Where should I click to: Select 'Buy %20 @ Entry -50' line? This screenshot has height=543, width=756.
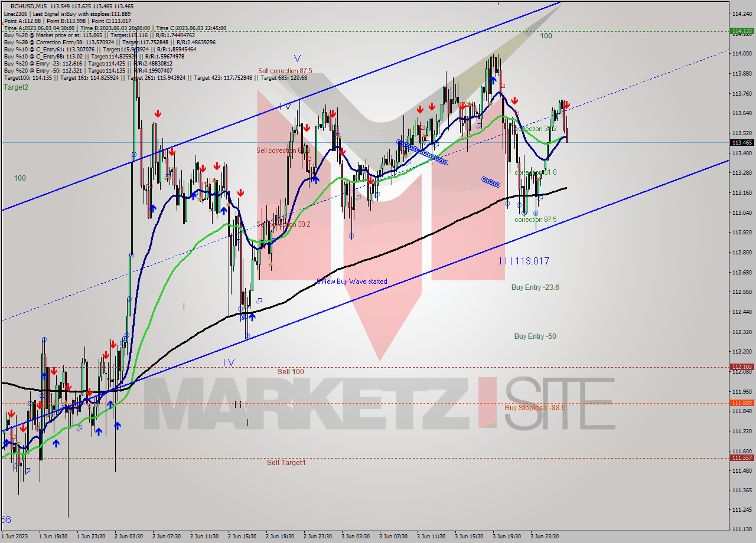pos(88,71)
